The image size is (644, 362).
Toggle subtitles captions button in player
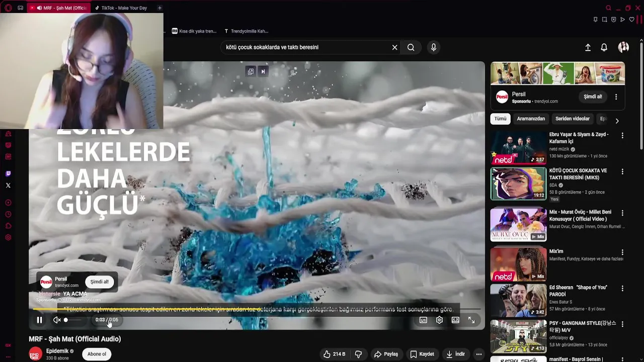click(x=423, y=320)
